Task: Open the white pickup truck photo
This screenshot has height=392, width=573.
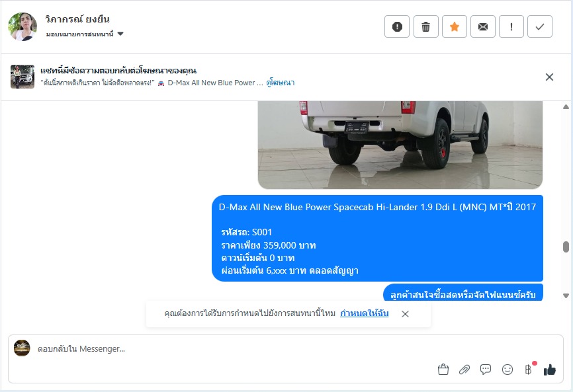Action: point(400,145)
